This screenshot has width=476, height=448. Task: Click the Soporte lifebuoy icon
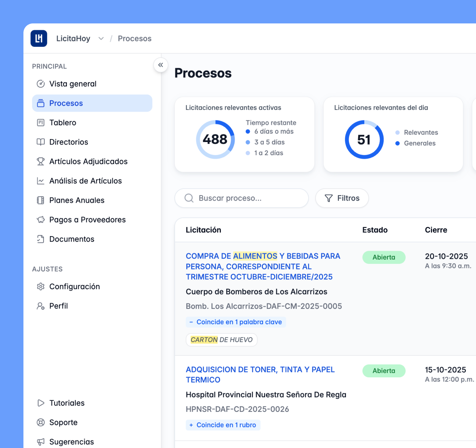point(41,422)
